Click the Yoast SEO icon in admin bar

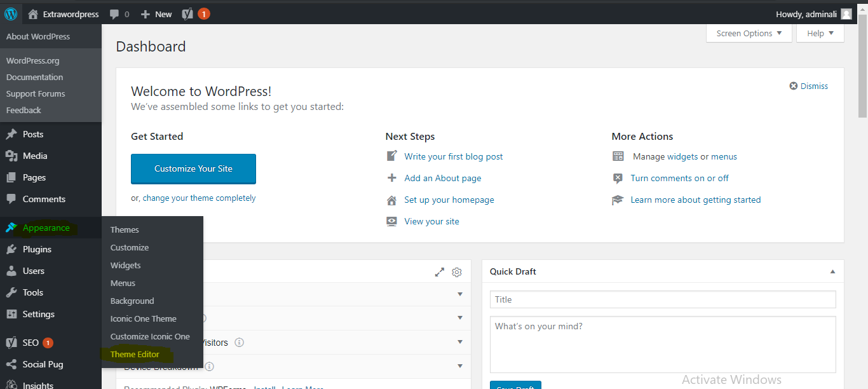188,14
